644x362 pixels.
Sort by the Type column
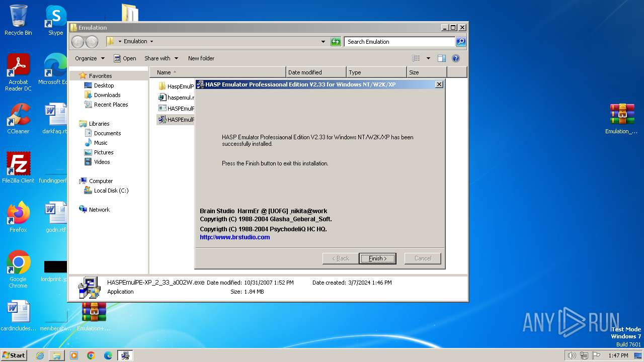pyautogui.click(x=376, y=72)
